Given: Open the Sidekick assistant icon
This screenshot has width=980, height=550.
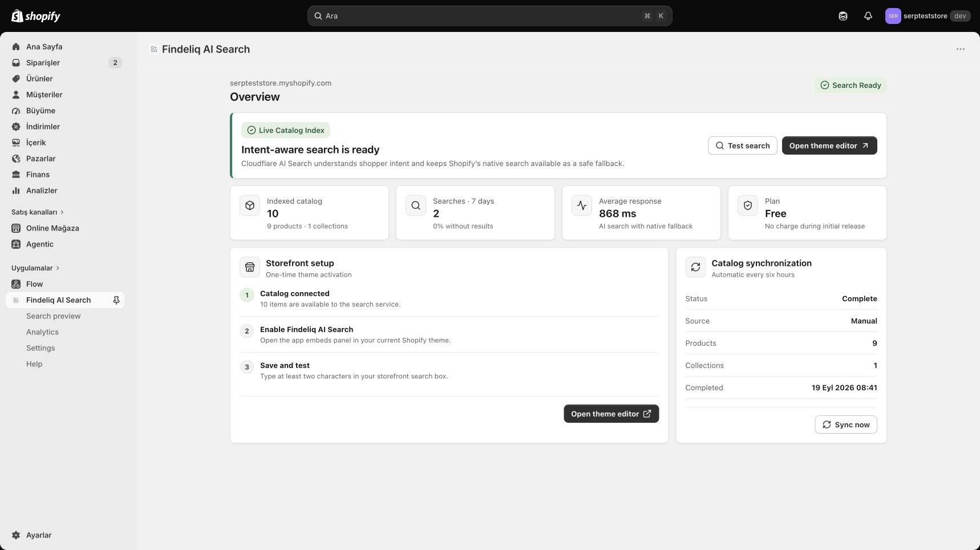Looking at the screenshot, I should (843, 16).
